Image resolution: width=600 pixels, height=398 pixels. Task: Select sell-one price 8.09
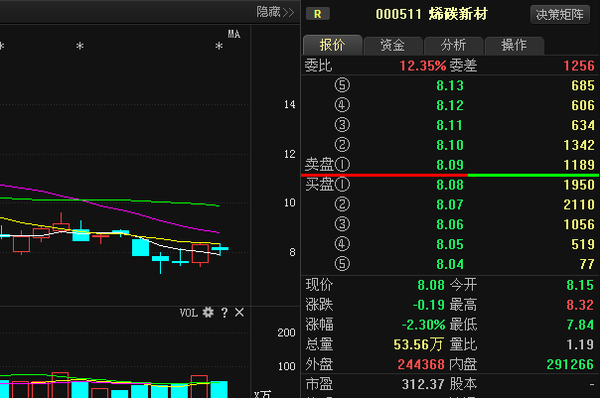pyautogui.click(x=450, y=165)
